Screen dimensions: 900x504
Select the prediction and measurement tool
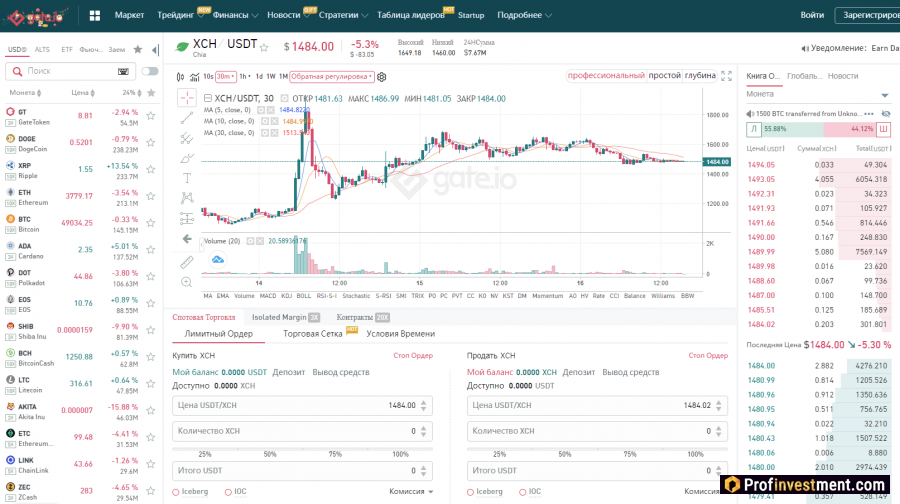187,218
